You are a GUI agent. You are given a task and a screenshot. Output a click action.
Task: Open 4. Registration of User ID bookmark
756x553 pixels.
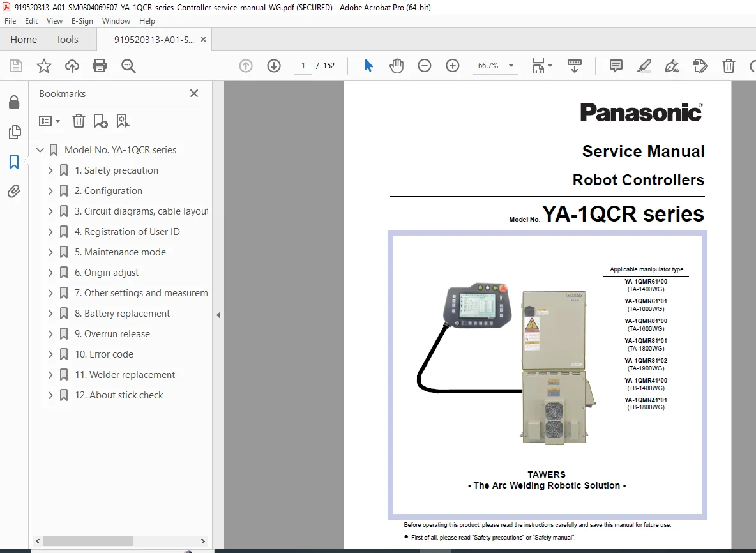tap(127, 232)
